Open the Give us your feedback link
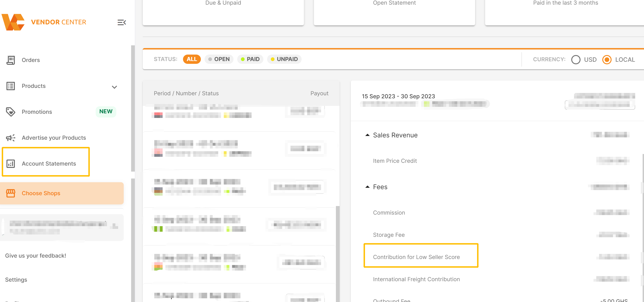 click(35, 256)
